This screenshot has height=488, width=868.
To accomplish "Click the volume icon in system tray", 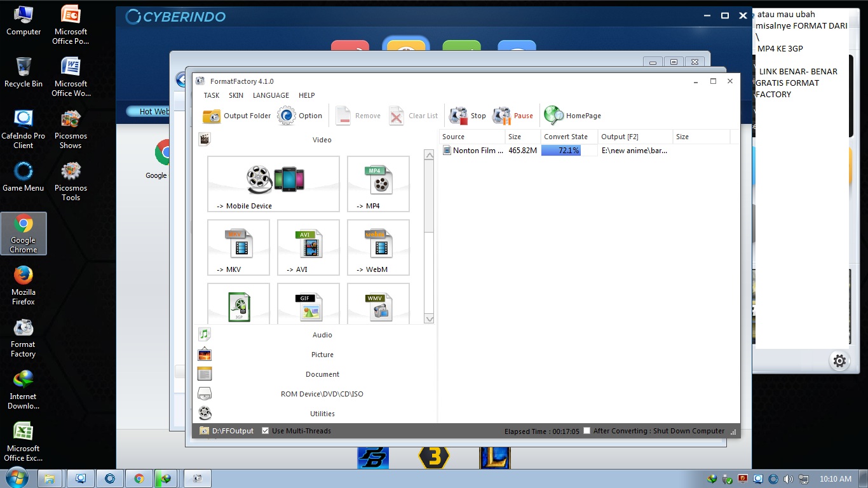I will click(788, 479).
